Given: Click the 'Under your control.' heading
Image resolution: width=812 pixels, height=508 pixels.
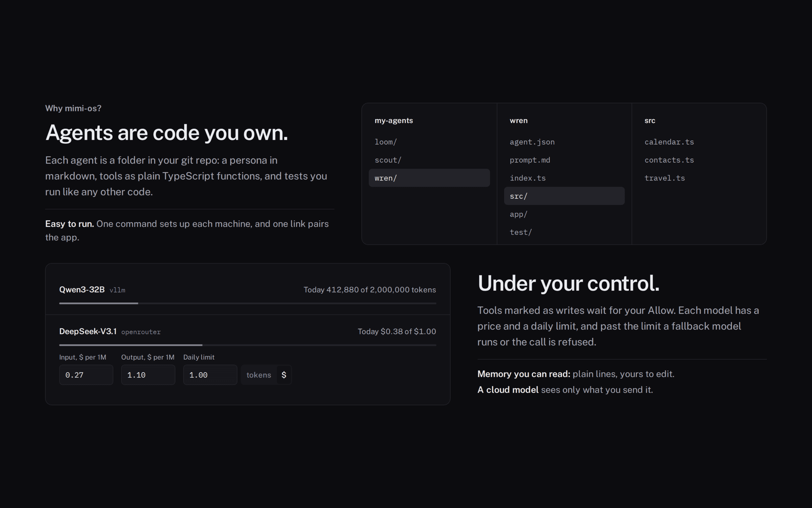Looking at the screenshot, I should point(568,283).
